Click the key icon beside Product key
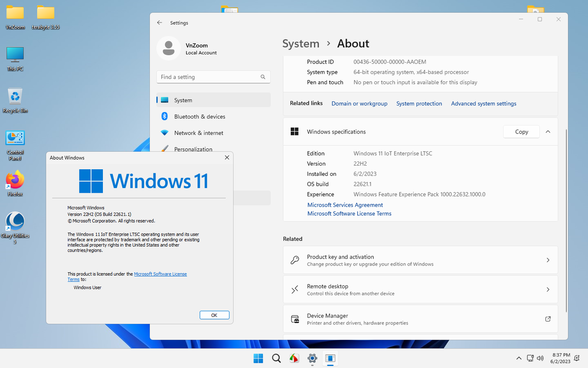Image resolution: width=588 pixels, height=368 pixels. click(x=295, y=260)
